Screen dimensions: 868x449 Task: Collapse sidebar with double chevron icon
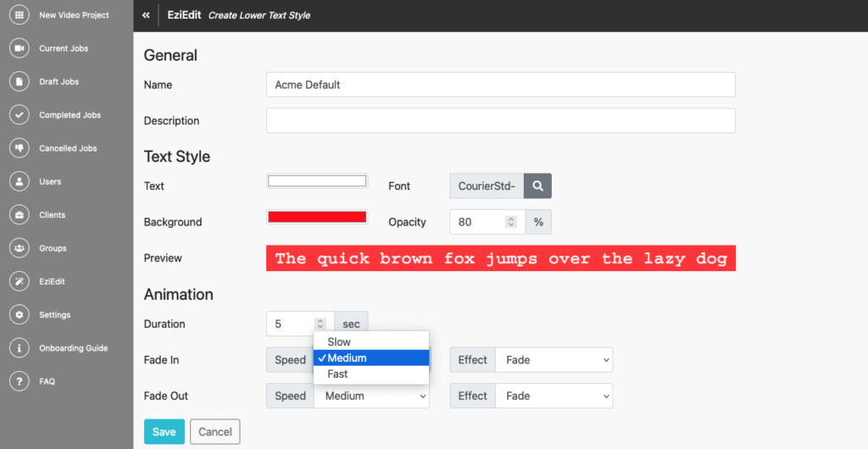[x=146, y=15]
